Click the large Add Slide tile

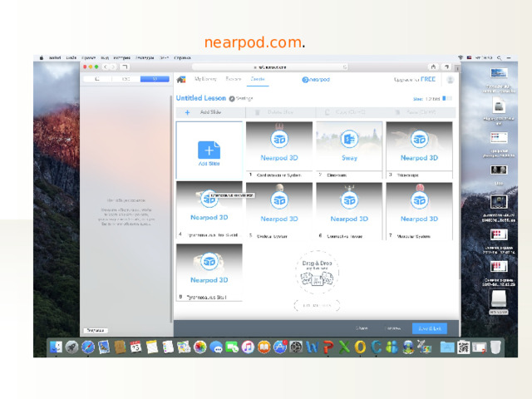(209, 150)
